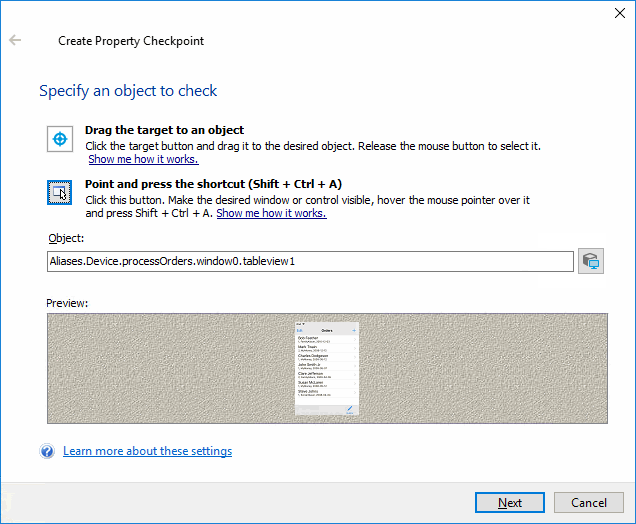Click the 'Drag the target to an object' heading
Screen dimensions: 636x524
(x=164, y=130)
